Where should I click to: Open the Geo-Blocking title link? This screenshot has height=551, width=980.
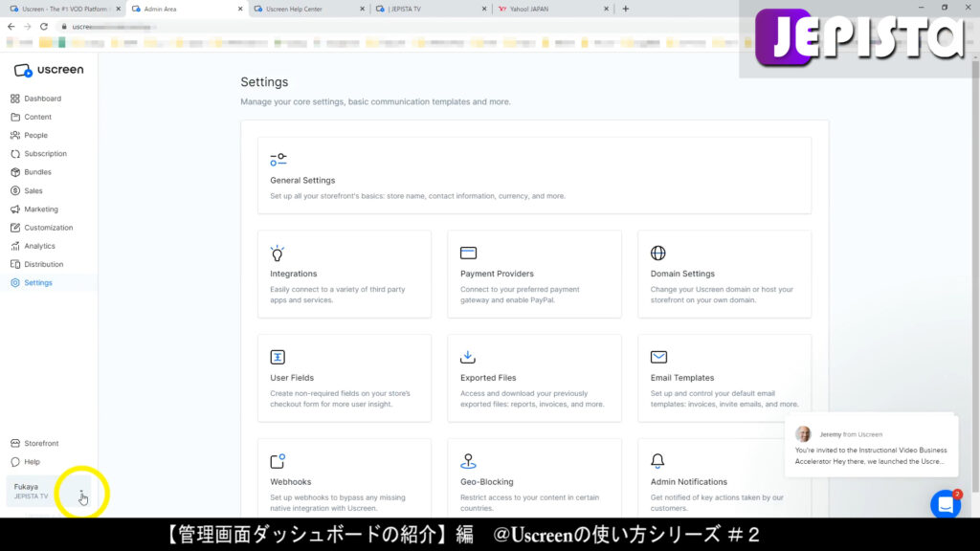487,482
